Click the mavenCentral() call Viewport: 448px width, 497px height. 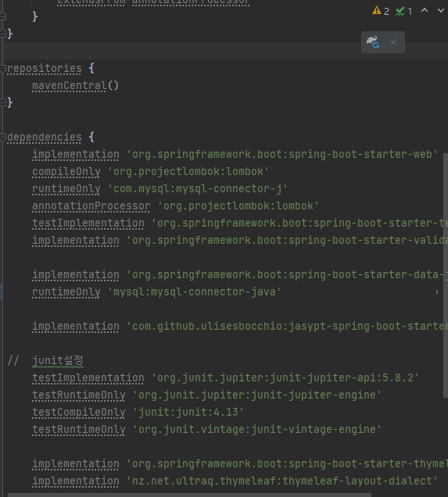[x=75, y=86]
